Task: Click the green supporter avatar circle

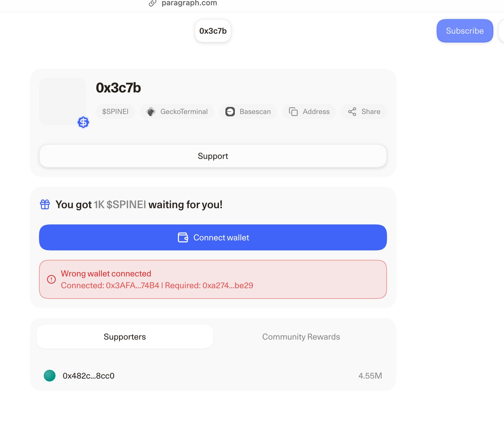Action: pyautogui.click(x=50, y=376)
